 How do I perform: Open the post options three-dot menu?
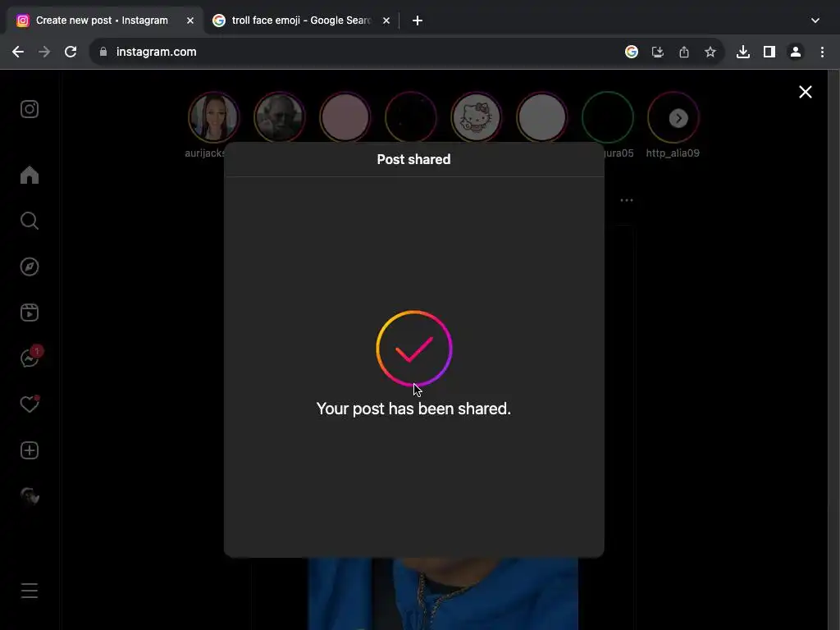point(626,200)
